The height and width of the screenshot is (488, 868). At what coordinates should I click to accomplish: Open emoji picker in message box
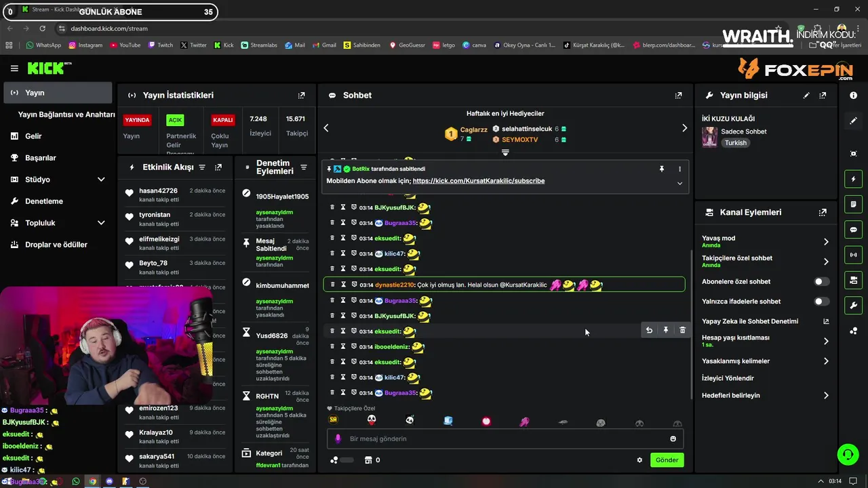click(673, 439)
